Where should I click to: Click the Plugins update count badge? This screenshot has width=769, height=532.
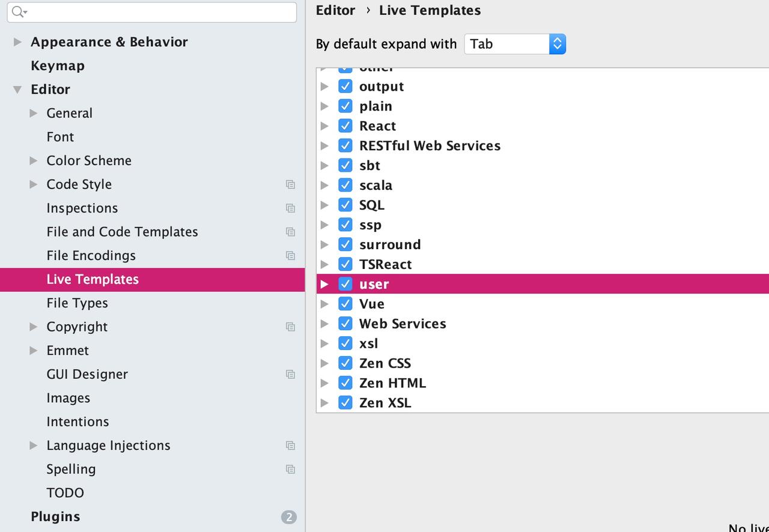click(288, 517)
